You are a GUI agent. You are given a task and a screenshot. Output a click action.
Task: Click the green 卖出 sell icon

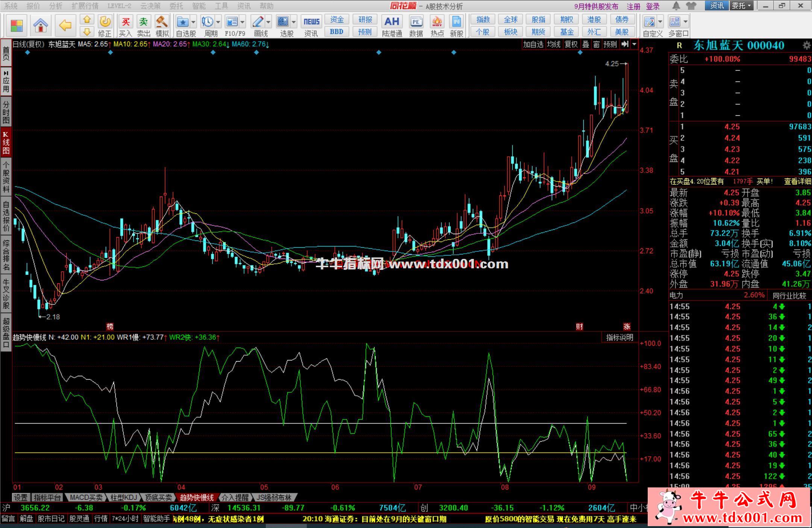coord(143,26)
